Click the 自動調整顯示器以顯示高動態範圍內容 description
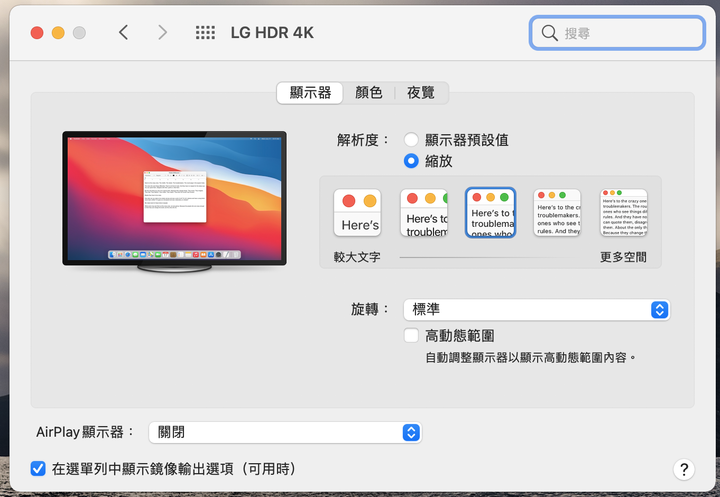The height and width of the screenshot is (497, 720). (x=530, y=357)
